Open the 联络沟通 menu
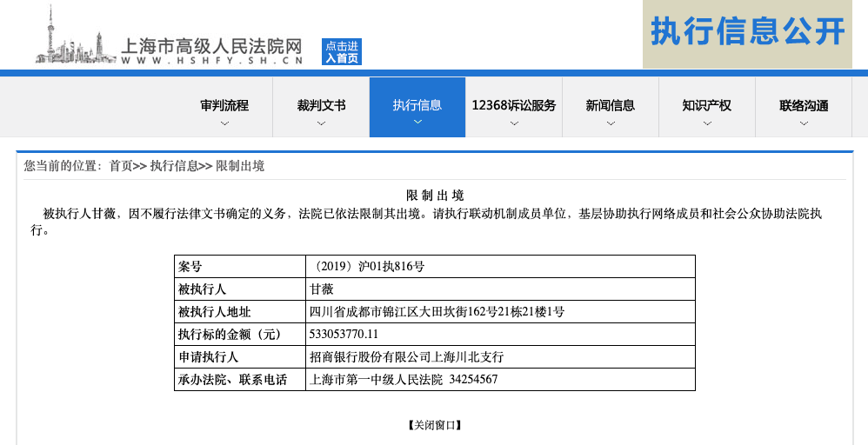The width and height of the screenshot is (868, 445). click(804, 108)
